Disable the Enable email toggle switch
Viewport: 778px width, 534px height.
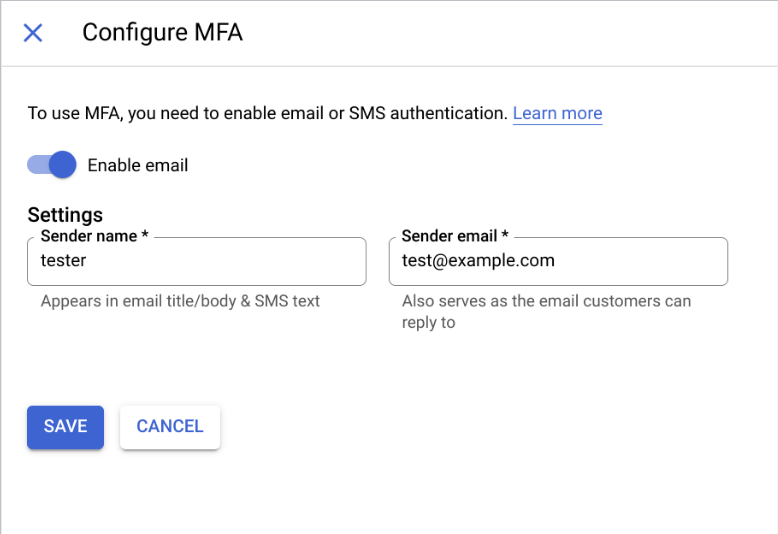point(52,165)
